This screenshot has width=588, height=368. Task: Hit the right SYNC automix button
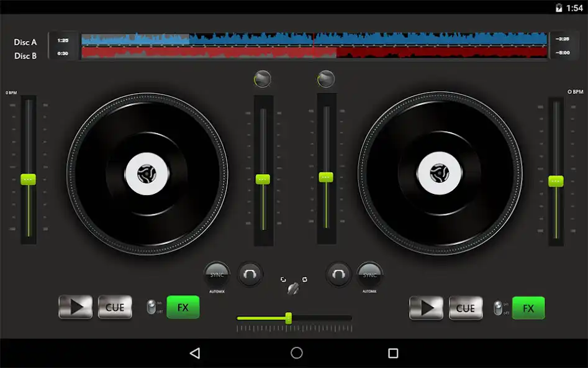369,275
